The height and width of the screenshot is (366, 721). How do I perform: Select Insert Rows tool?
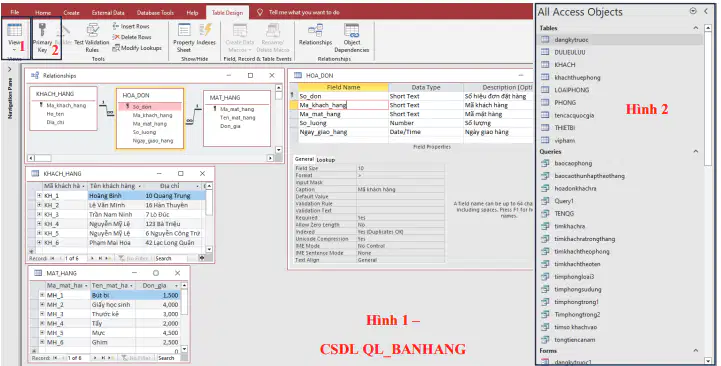point(131,26)
